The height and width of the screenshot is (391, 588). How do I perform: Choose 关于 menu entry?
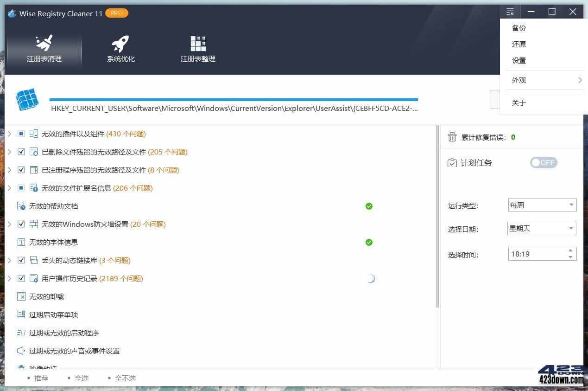tap(519, 103)
